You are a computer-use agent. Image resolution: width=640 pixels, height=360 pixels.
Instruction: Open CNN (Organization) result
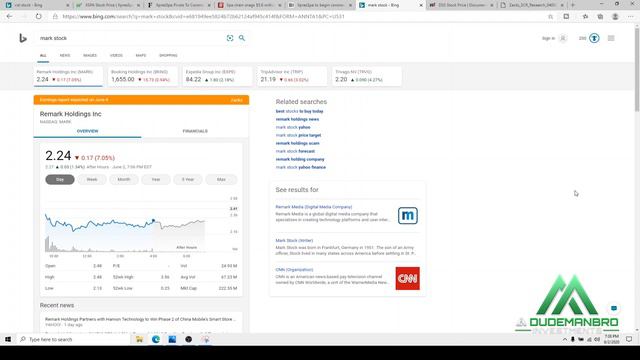[294, 269]
